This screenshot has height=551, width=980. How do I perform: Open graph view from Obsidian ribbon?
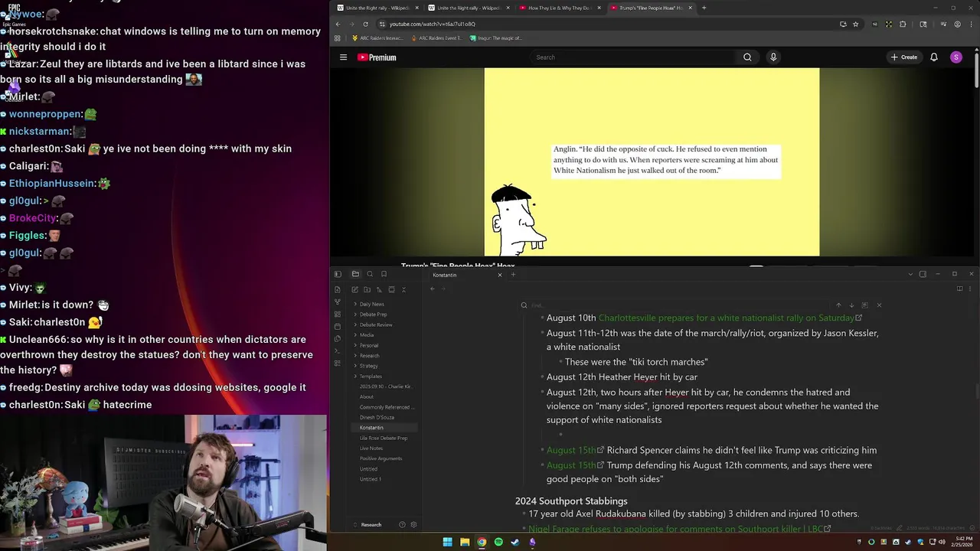[x=338, y=302]
